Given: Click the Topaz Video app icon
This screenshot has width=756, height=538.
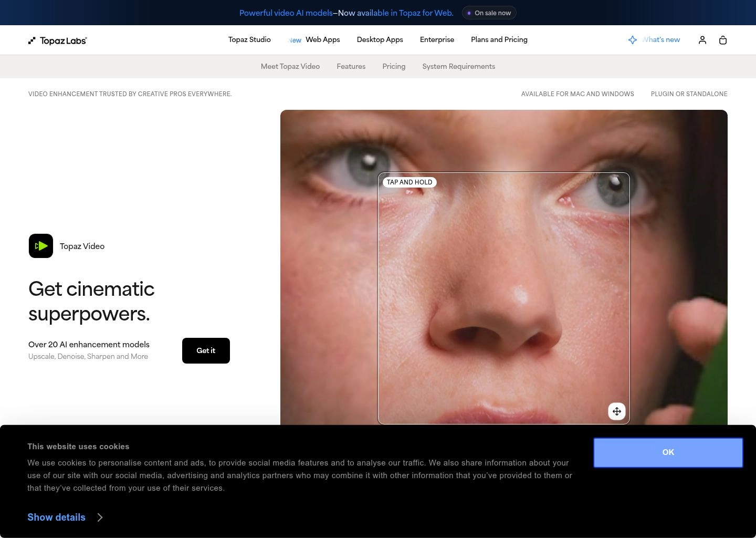Looking at the screenshot, I should click(41, 246).
